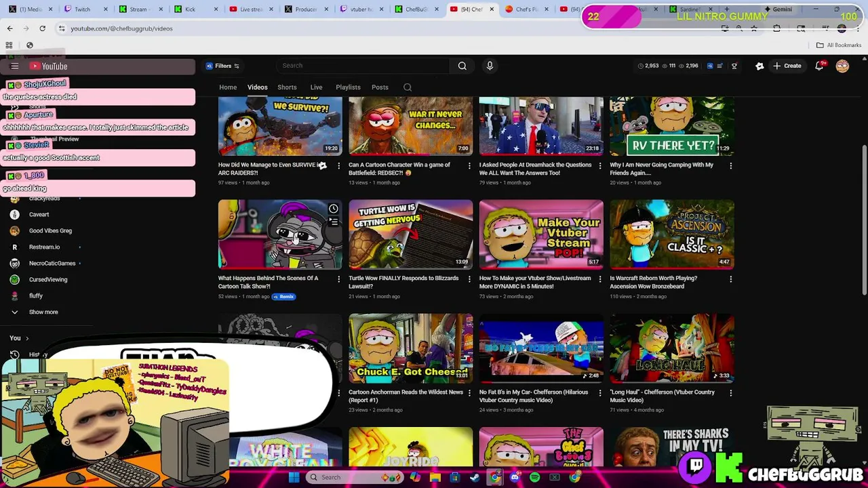Open options for Vtuber Show DYNAMIC video

(599, 279)
